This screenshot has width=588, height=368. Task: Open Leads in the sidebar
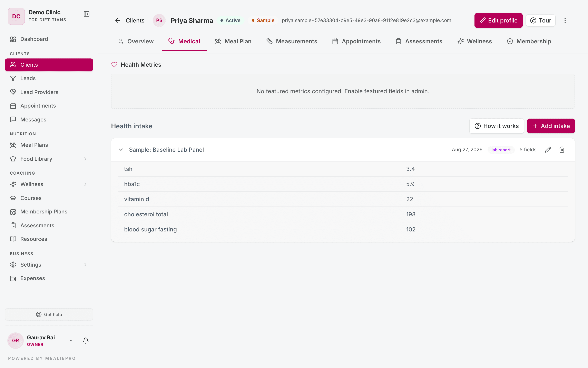(x=49, y=78)
